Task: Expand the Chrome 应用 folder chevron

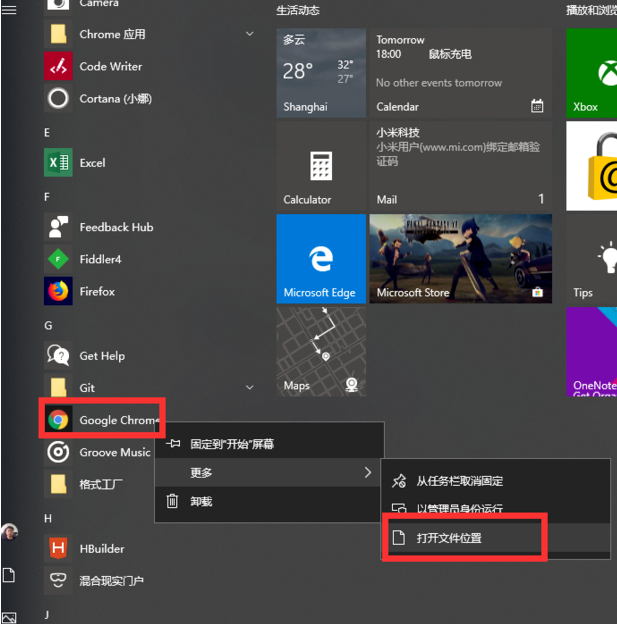Action: (250, 34)
